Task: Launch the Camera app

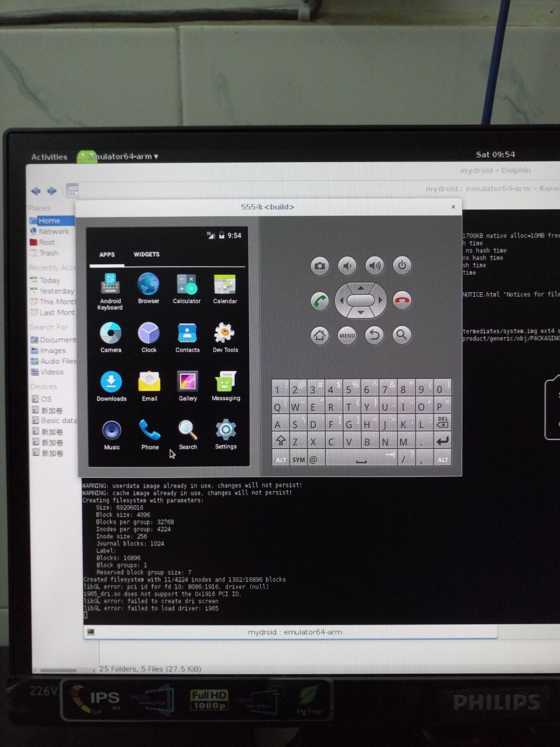Action: click(111, 337)
